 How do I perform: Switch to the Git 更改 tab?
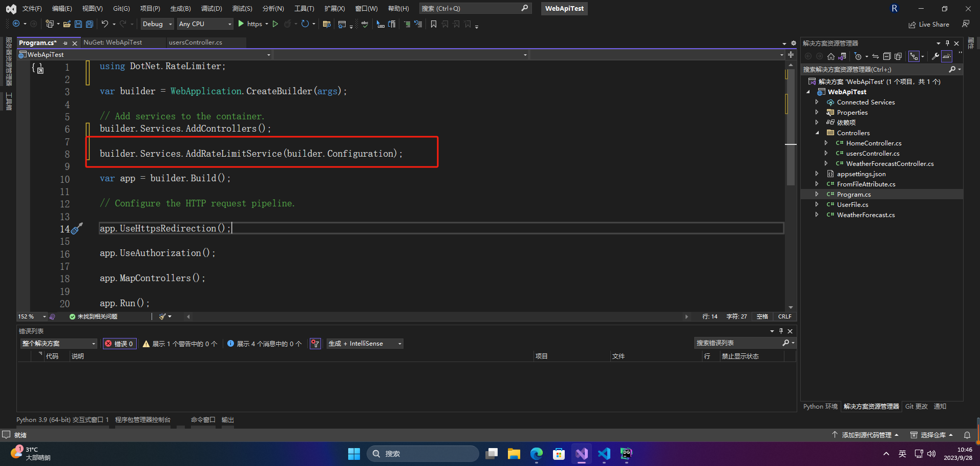click(x=916, y=406)
